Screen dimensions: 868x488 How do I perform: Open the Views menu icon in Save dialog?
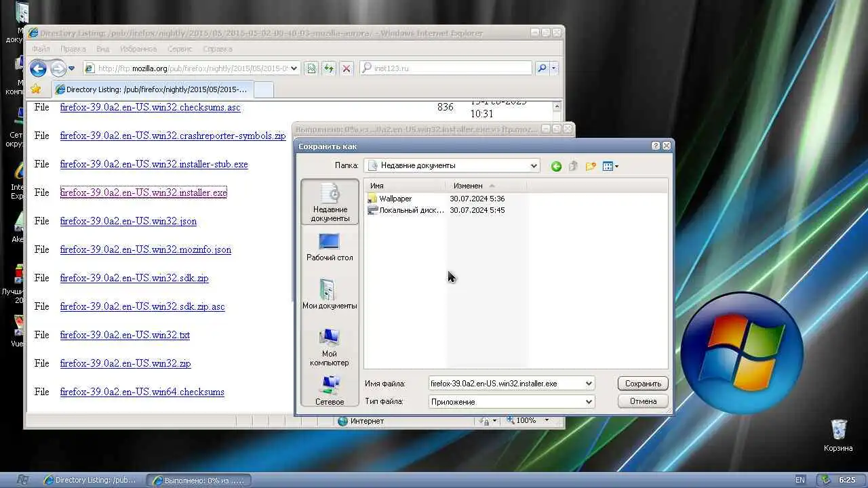click(x=610, y=166)
